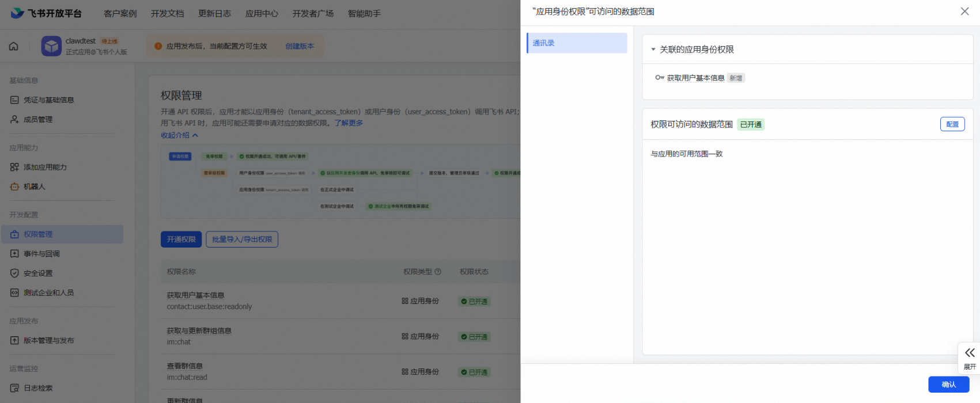Click the 版本管理与发布 upload icon
The height and width of the screenshot is (403, 980).
(14, 341)
